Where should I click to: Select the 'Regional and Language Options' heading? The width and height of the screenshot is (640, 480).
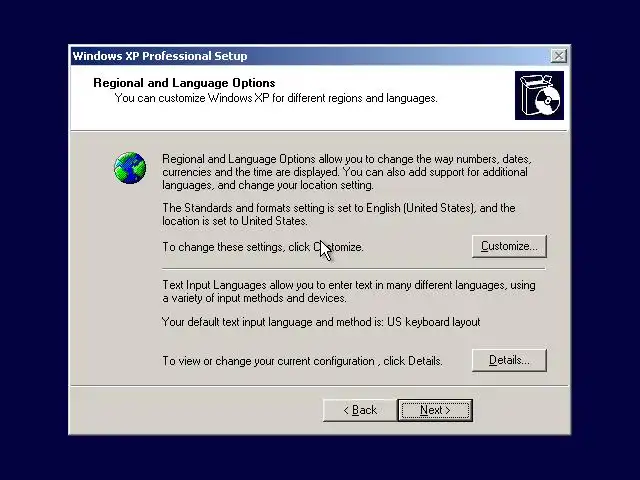click(x=184, y=83)
